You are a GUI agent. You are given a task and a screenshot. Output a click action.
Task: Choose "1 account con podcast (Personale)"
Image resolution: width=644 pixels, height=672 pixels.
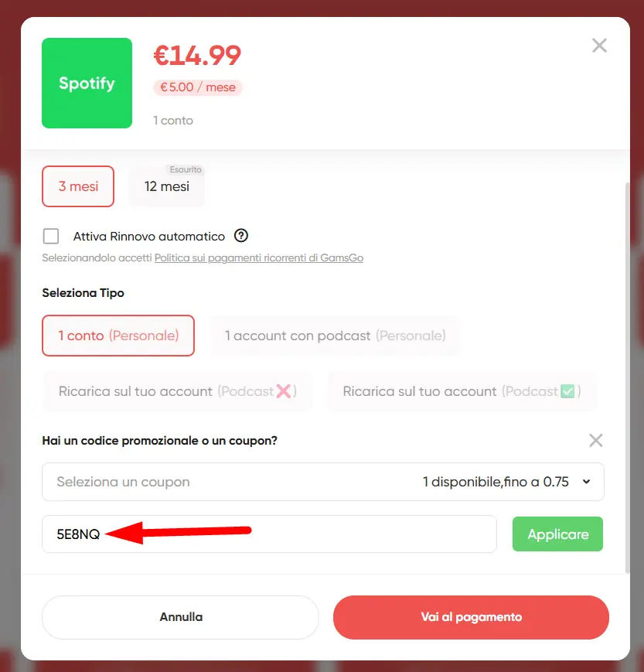point(335,336)
